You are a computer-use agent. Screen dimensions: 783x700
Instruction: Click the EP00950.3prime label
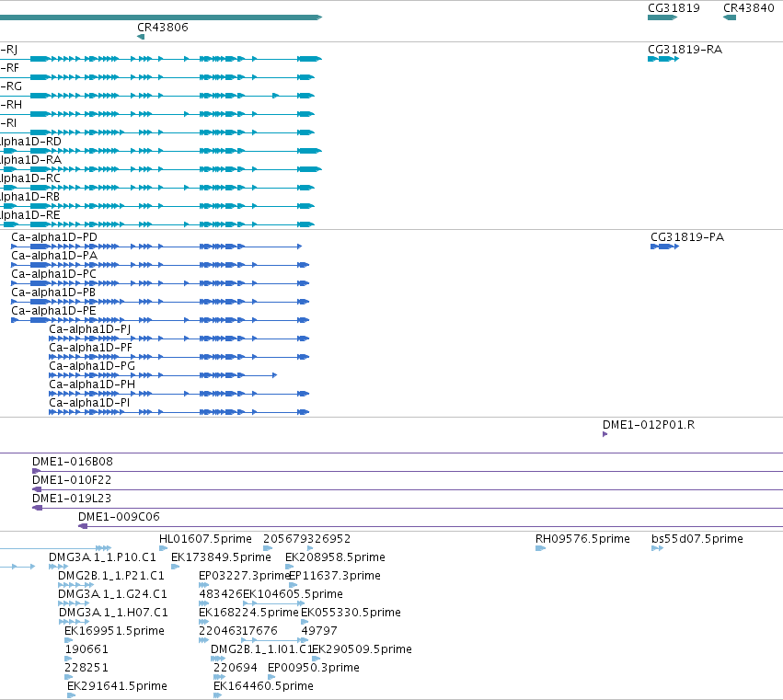[x=314, y=669]
